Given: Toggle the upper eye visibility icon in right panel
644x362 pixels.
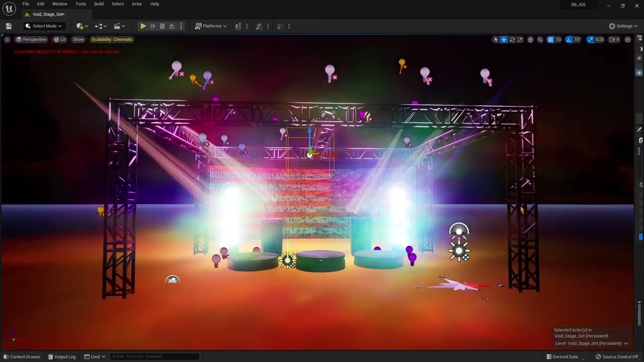Looking at the screenshot, I should (639, 58).
